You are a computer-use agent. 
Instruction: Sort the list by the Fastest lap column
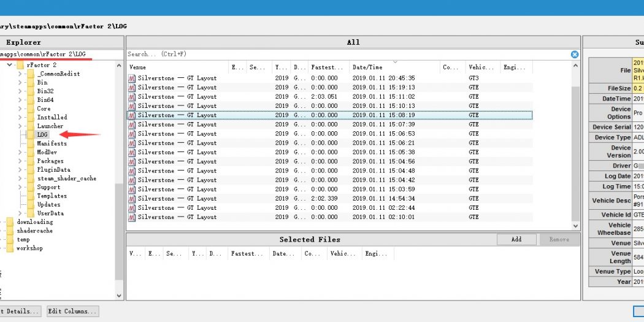point(329,67)
